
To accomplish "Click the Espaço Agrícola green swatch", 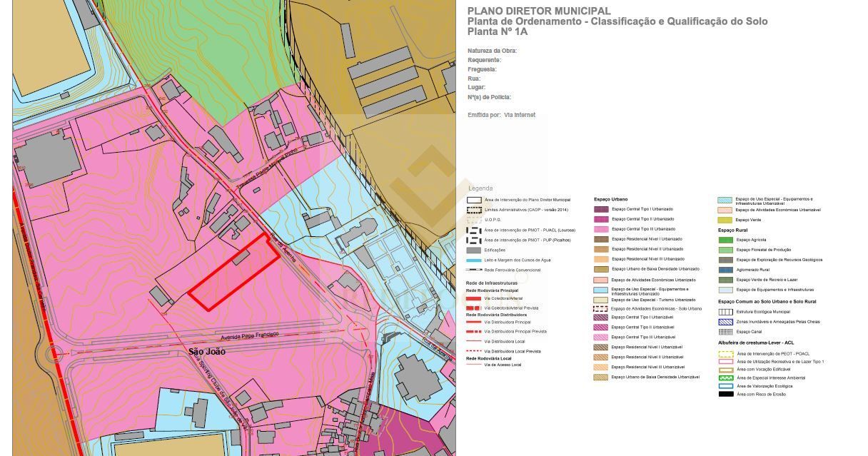I will pos(725,240).
